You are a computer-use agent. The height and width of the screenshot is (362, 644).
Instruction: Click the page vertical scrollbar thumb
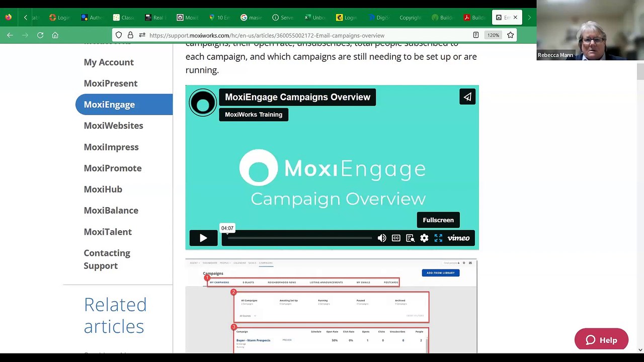[x=640, y=71]
